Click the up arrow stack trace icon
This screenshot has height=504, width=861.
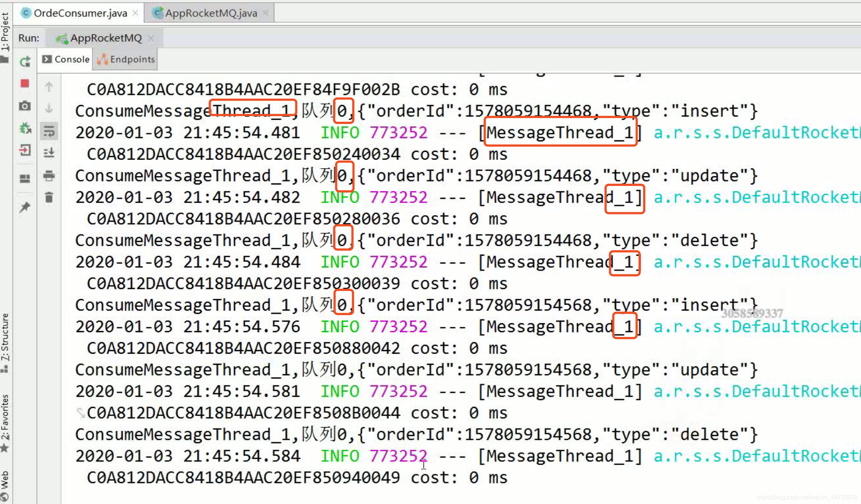coord(49,86)
